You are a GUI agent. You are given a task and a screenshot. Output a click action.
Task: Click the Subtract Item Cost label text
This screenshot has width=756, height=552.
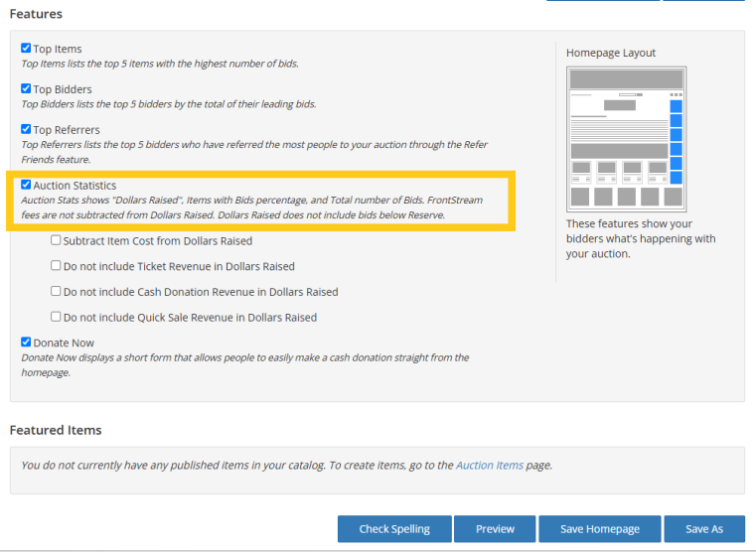click(158, 241)
